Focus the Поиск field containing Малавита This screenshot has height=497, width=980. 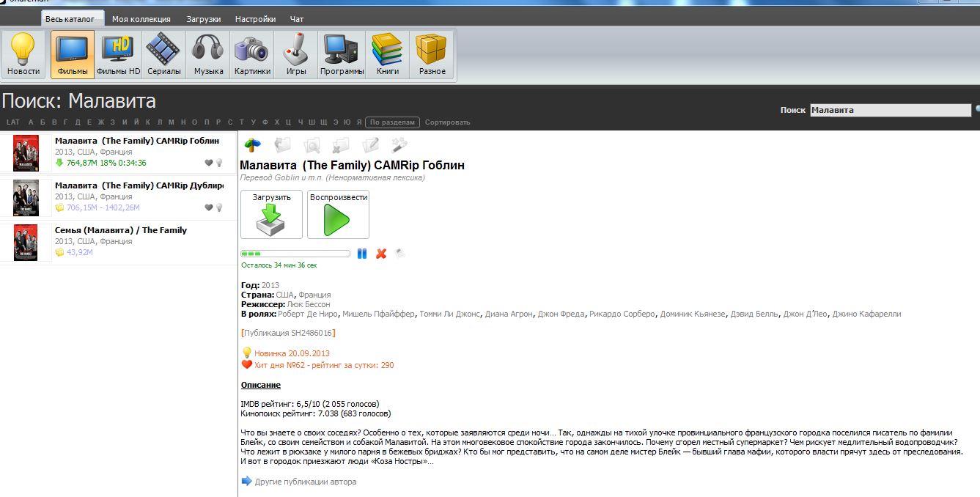pyautogui.click(x=891, y=110)
